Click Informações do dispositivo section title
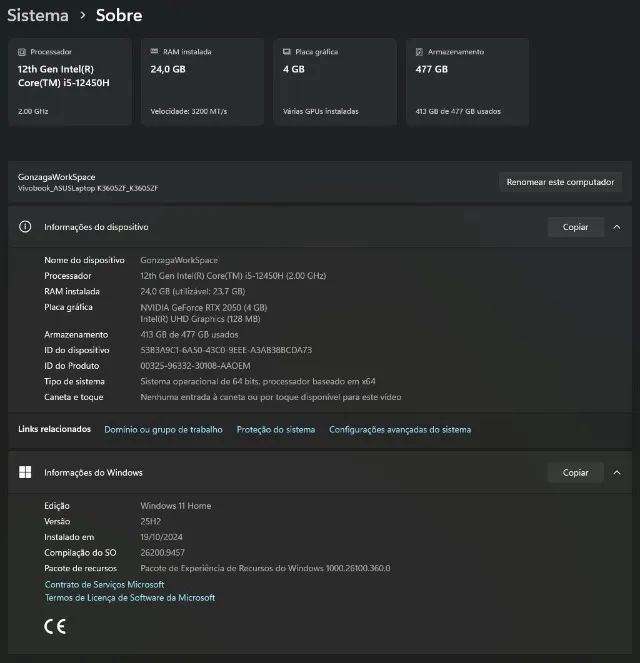Image resolution: width=640 pixels, height=663 pixels. point(96,227)
